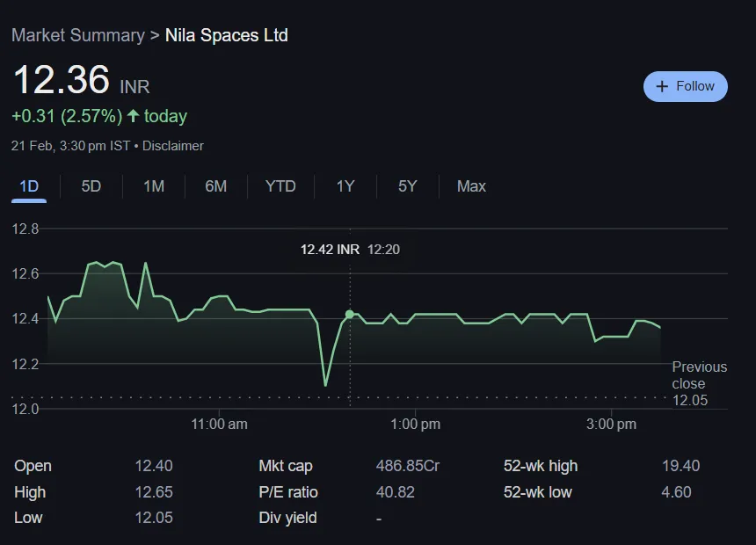Click the 52-wk high value 19.40
Image resolution: width=756 pixels, height=545 pixels.
680,466
